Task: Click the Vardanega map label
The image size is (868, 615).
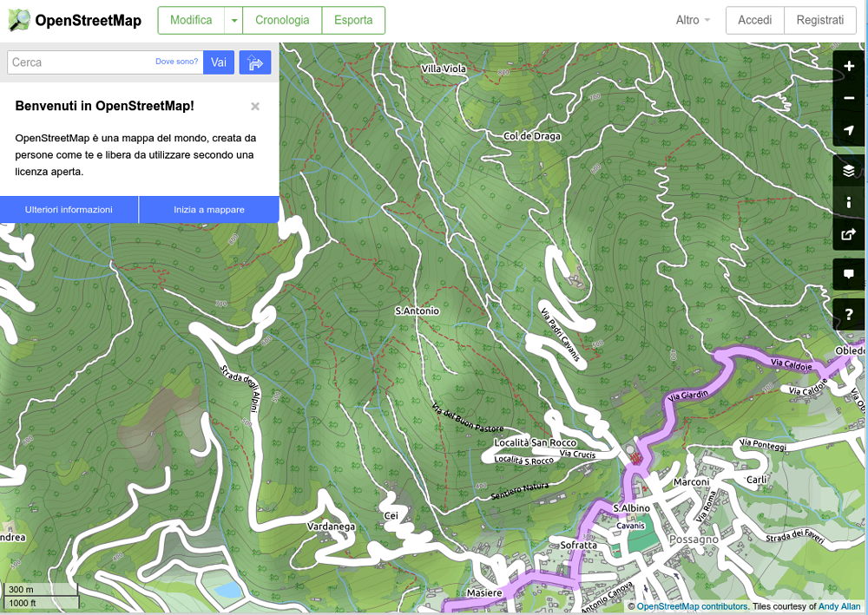Action: (x=331, y=526)
